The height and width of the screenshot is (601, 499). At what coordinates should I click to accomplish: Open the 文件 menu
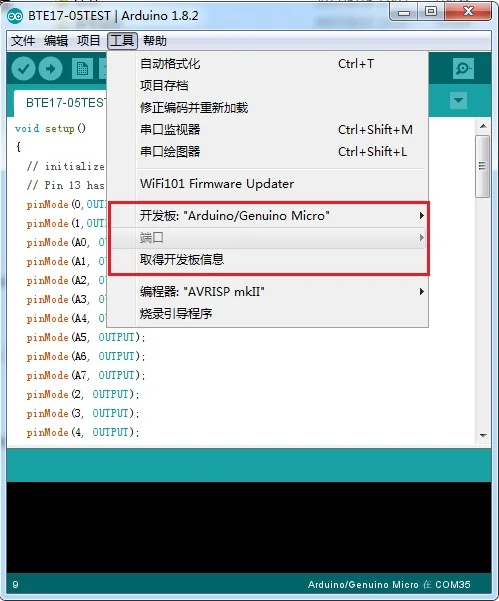23,41
